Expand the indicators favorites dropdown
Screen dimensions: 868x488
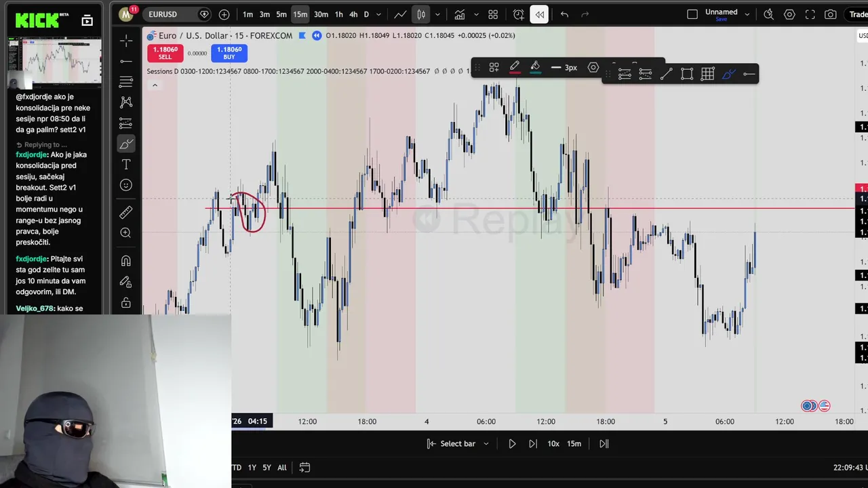click(x=476, y=14)
